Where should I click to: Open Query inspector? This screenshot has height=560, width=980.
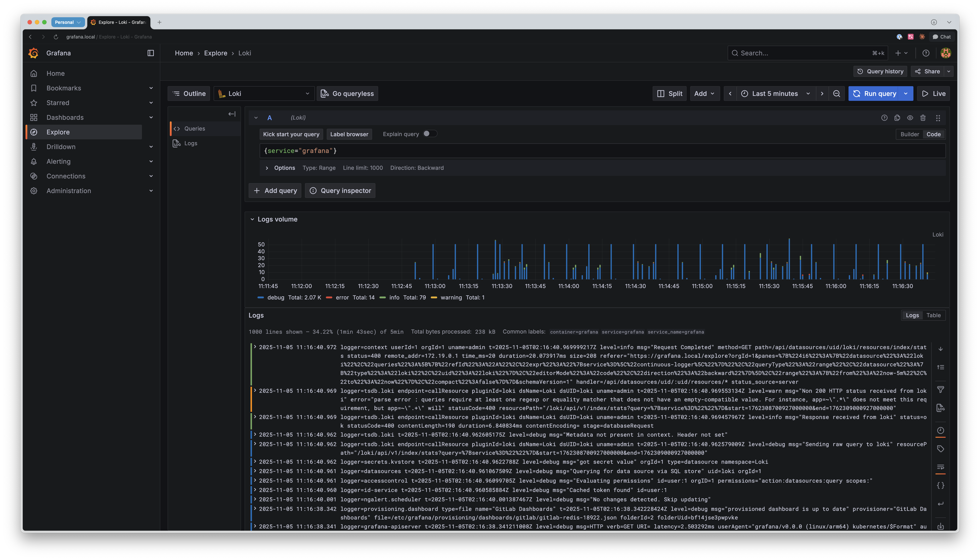point(340,190)
